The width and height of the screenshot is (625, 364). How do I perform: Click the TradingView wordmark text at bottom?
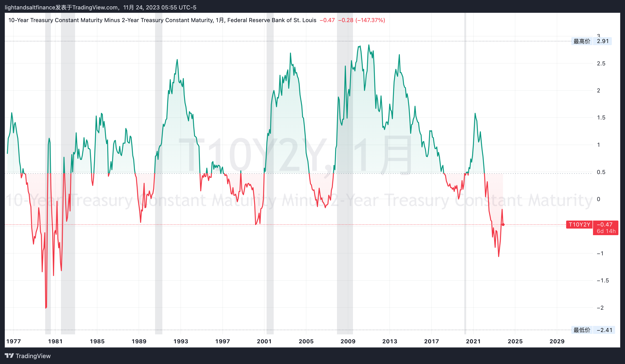click(x=33, y=356)
